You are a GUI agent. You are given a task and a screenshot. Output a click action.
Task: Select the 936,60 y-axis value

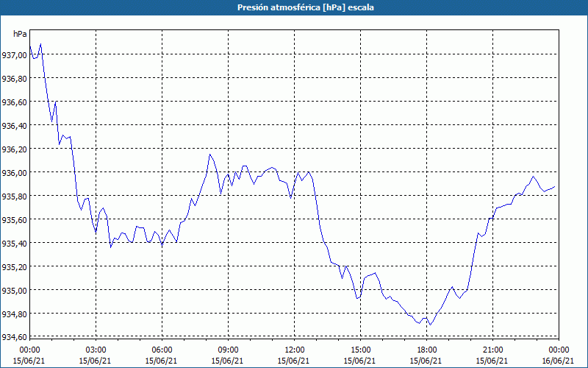14,102
